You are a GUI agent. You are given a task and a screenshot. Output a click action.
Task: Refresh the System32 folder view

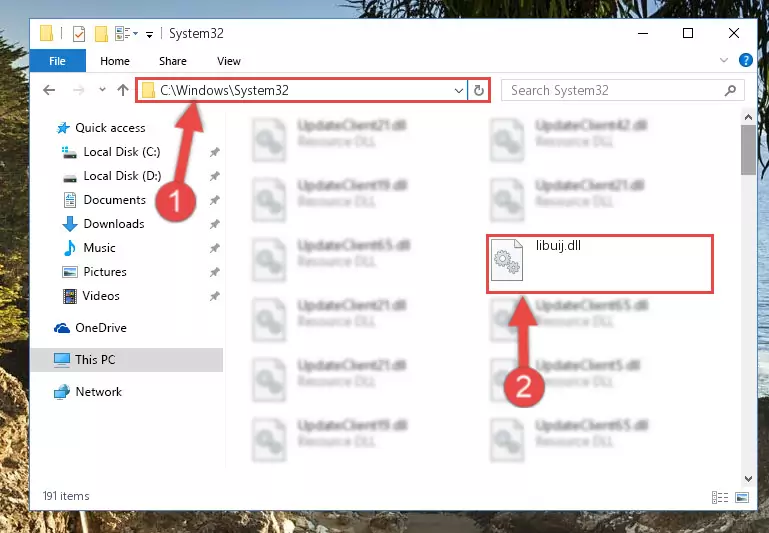pyautogui.click(x=479, y=91)
